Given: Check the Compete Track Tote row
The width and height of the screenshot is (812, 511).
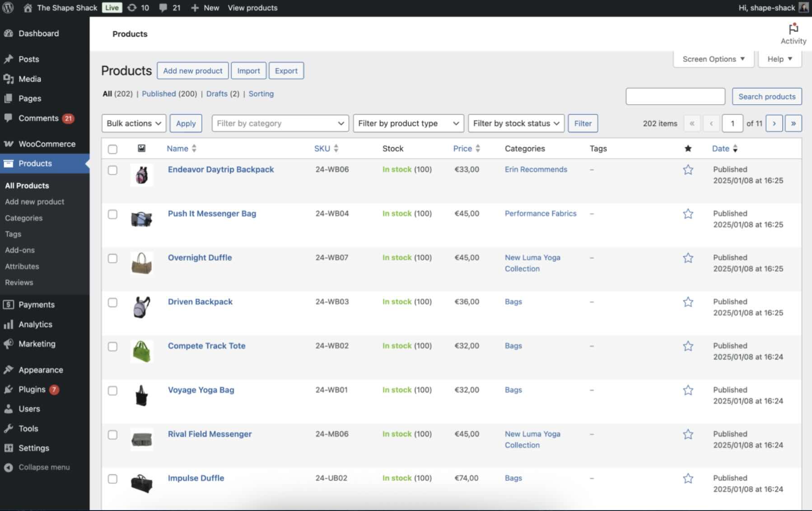Looking at the screenshot, I should click(x=112, y=346).
